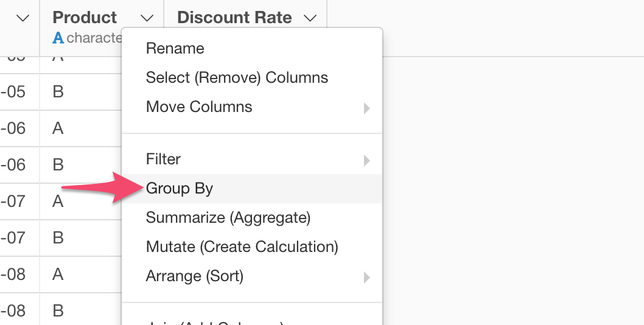Click the Product column header name
The image size is (644, 325).
coord(85,17)
